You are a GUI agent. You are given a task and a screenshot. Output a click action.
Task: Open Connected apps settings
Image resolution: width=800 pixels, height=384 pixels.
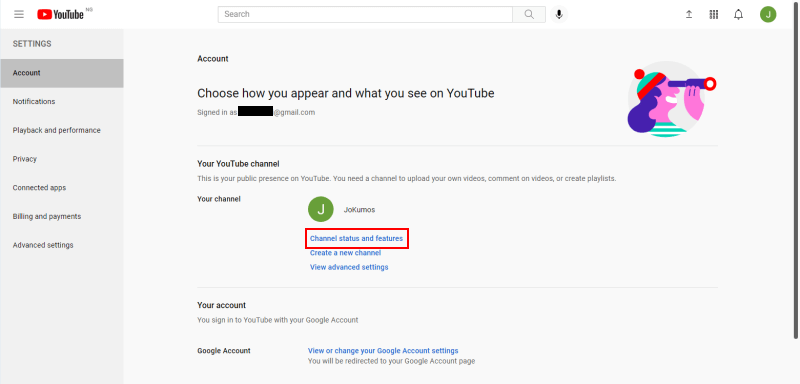62,188
